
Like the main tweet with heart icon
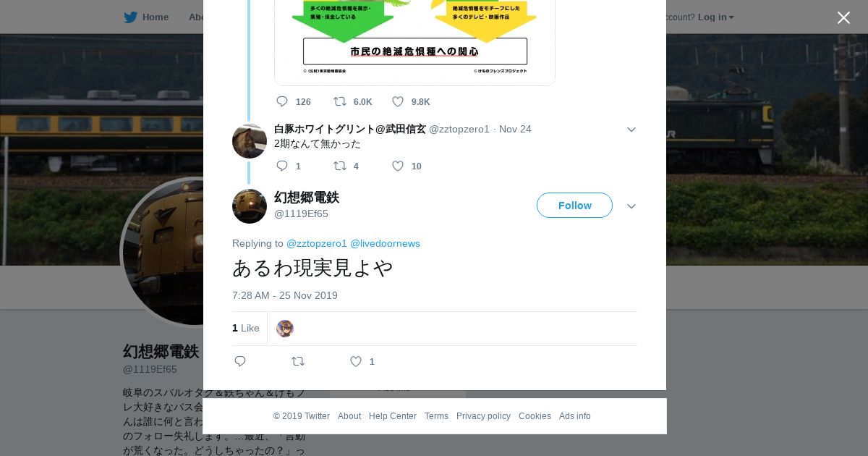point(356,361)
